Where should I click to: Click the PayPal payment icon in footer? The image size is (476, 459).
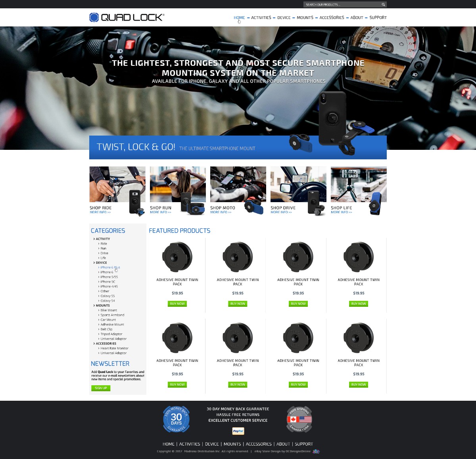pos(238,431)
